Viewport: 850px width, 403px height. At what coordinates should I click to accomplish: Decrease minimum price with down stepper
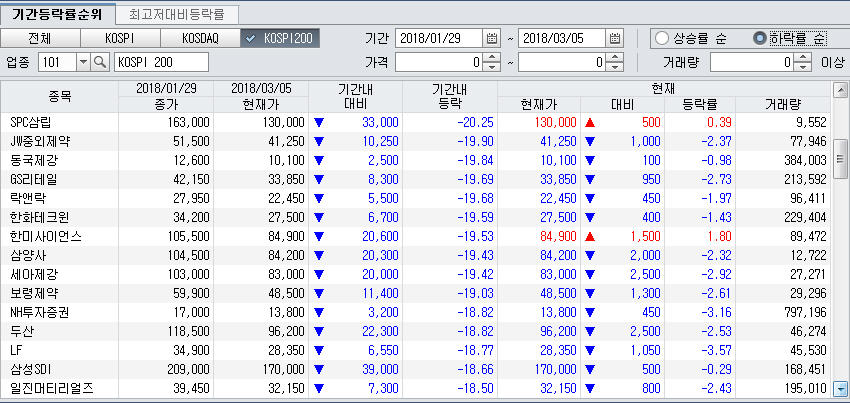492,67
